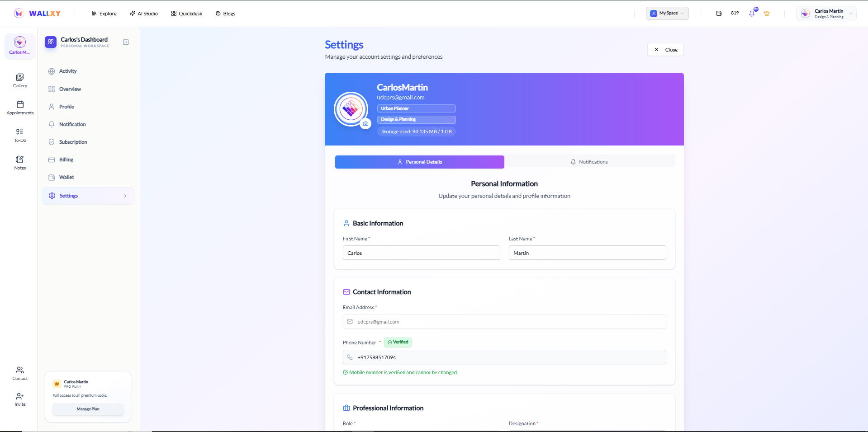Go to Notification in dashboard menu
The image size is (868, 432).
click(88, 124)
